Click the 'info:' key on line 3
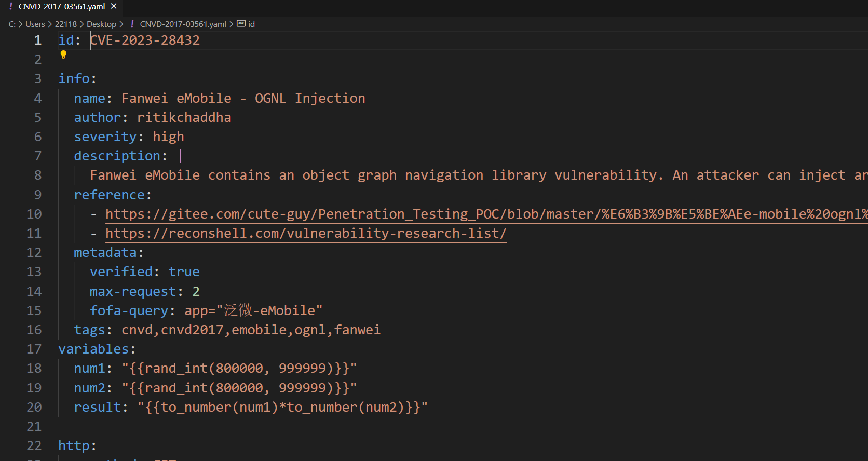 point(77,78)
